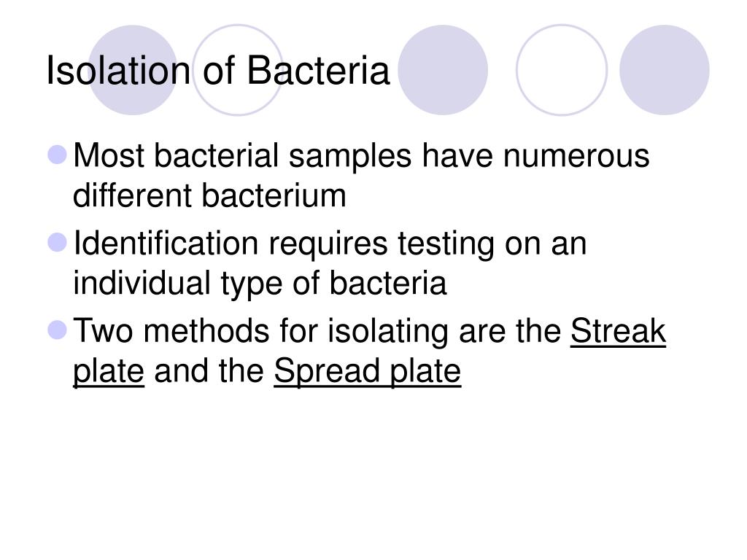Click the word 'Bacteria' in the title

318,71
